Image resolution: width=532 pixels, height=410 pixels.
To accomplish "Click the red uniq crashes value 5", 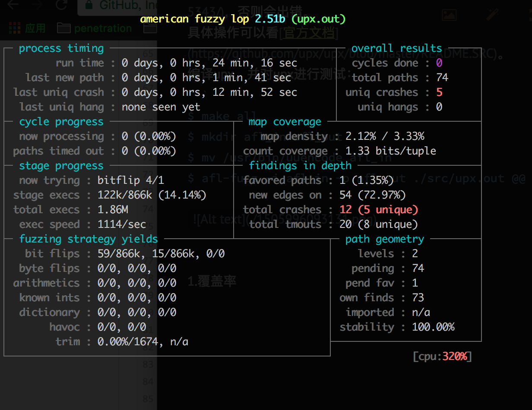I will tap(439, 92).
